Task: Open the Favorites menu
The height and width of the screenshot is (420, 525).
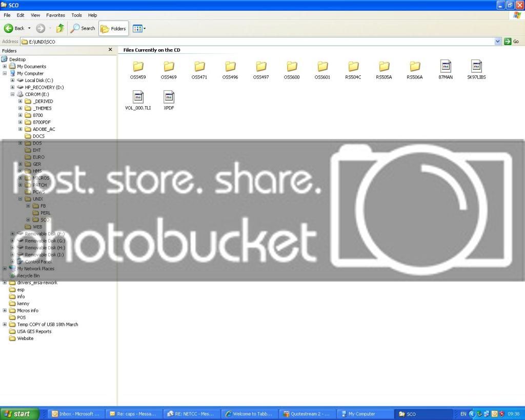Action: pos(55,15)
